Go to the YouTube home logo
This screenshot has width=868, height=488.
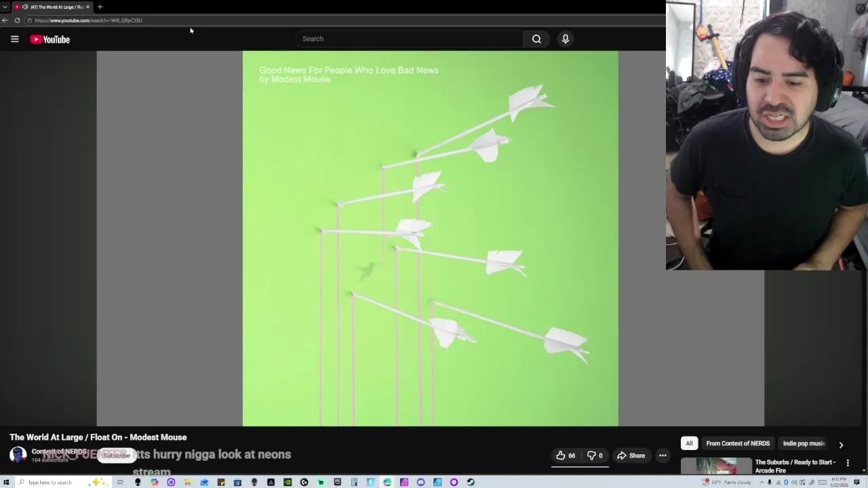50,39
